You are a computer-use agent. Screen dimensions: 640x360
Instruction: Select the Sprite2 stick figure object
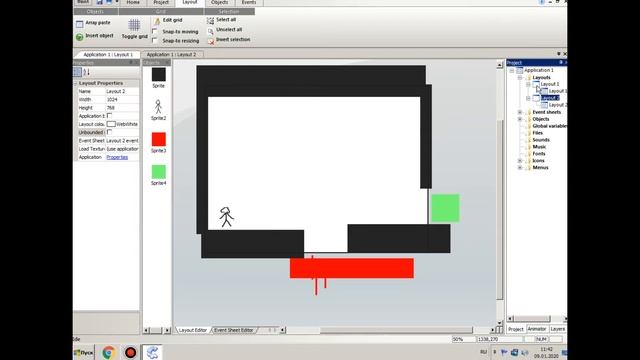158,107
